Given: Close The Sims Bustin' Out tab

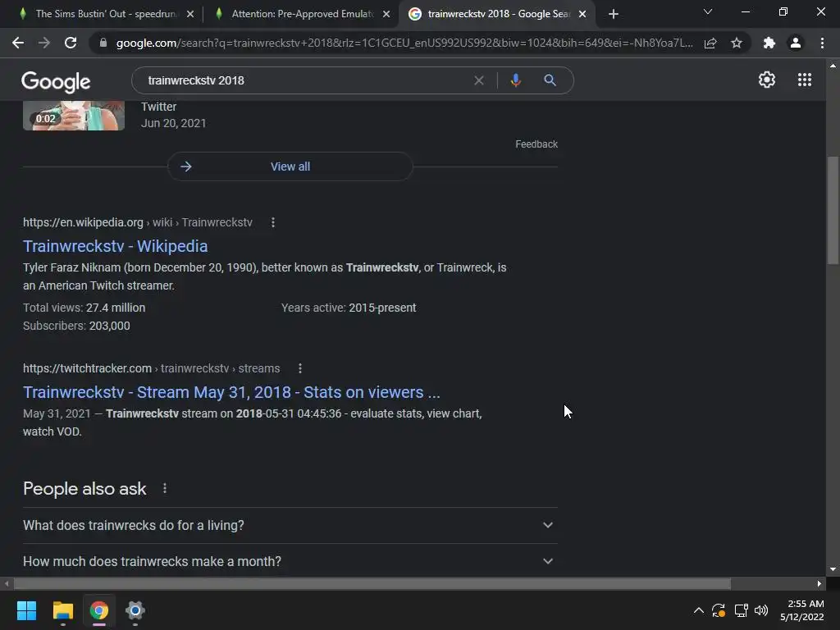Looking at the screenshot, I should click(190, 14).
